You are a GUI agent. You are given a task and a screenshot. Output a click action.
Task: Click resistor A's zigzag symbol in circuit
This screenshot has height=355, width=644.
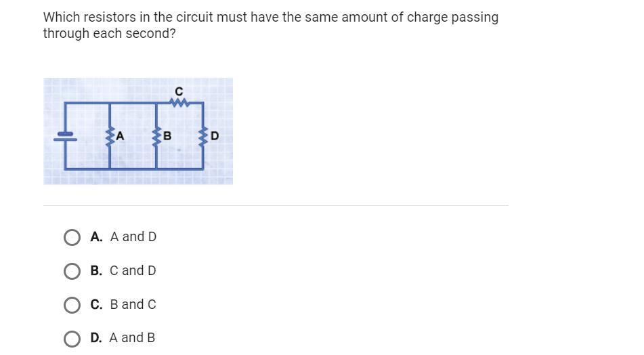[109, 136]
